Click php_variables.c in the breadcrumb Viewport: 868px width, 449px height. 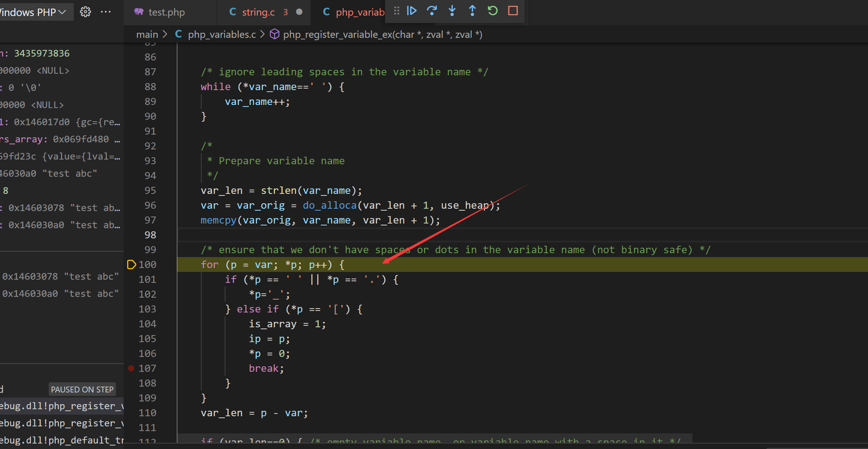click(x=222, y=35)
